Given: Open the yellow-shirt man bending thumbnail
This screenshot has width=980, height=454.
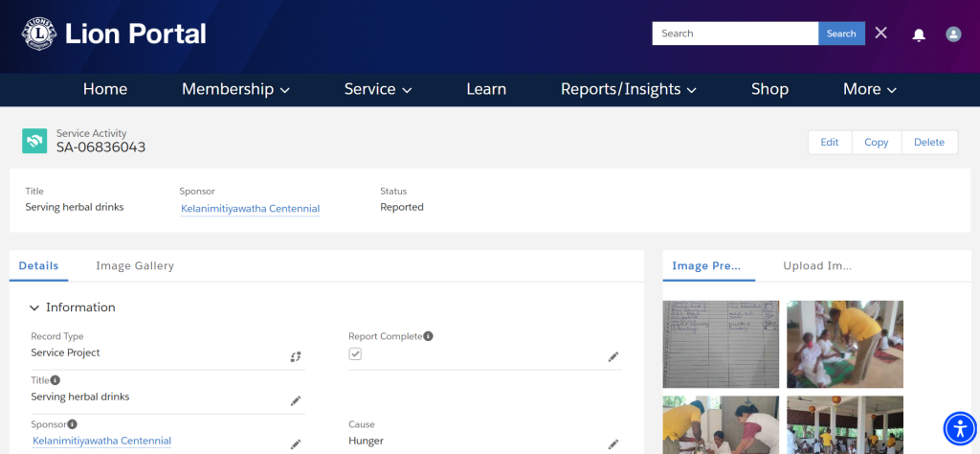Looking at the screenshot, I should [x=845, y=344].
